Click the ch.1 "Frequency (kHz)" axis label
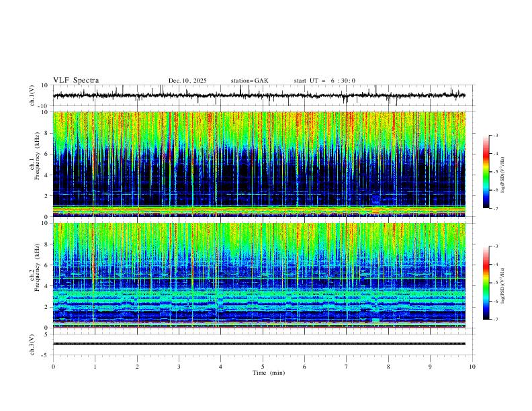The height and width of the screenshot is (411, 532). pyautogui.click(x=38, y=156)
